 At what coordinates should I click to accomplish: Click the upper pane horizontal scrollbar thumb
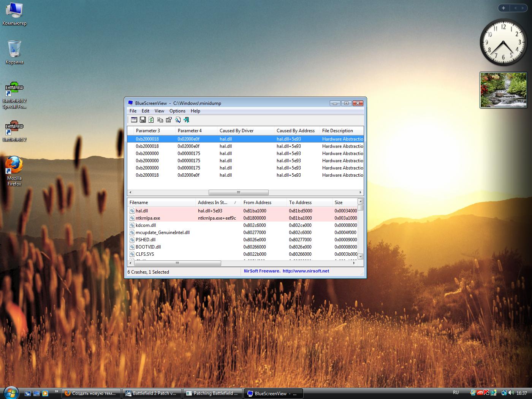238,192
